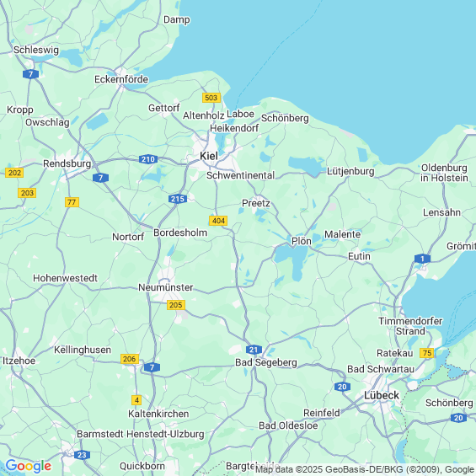Click the yellow 75 road shield near Ratekau
The width and height of the screenshot is (476, 476).
point(427,353)
